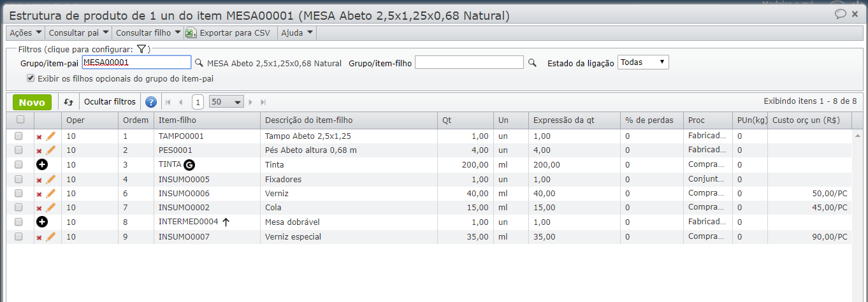Open the Consultar filho menu
Image resolution: width=868 pixels, height=302 pixels.
[148, 32]
